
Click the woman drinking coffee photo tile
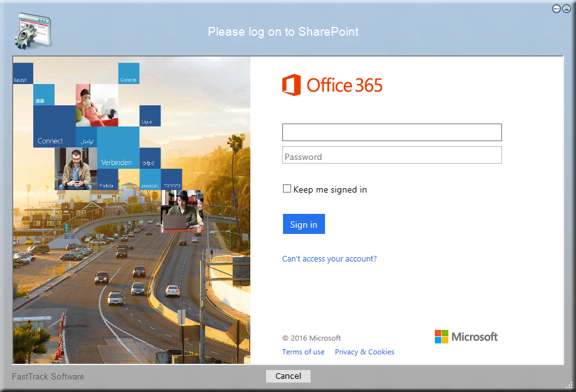click(x=97, y=105)
